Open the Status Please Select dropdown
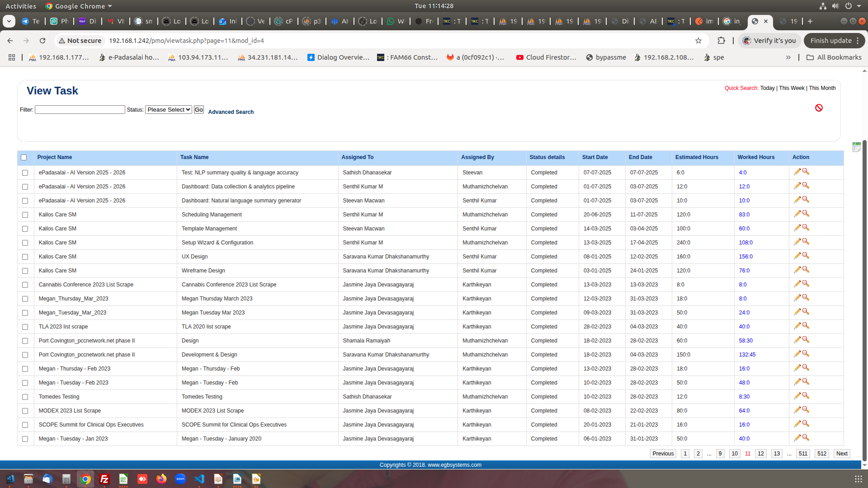868x488 pixels. pos(168,110)
